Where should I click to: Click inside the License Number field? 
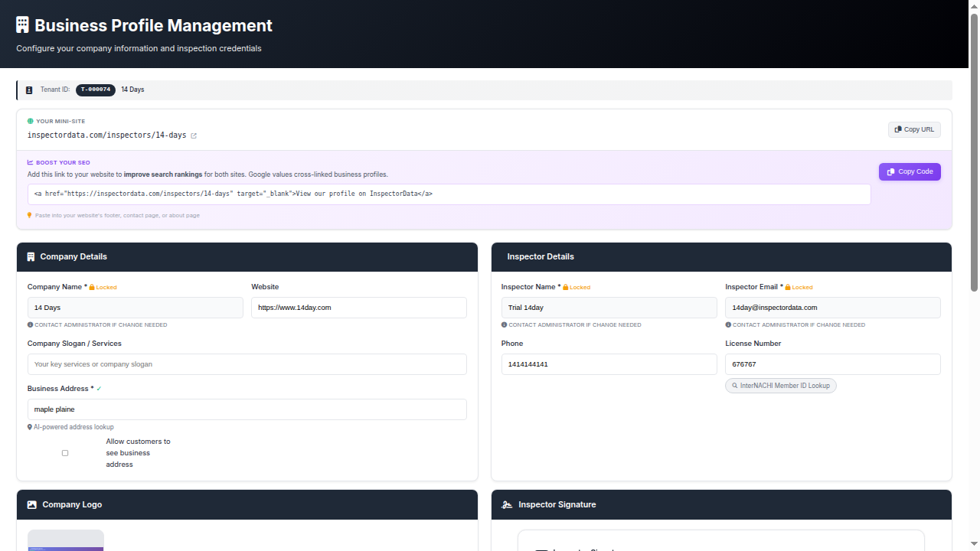click(x=832, y=364)
